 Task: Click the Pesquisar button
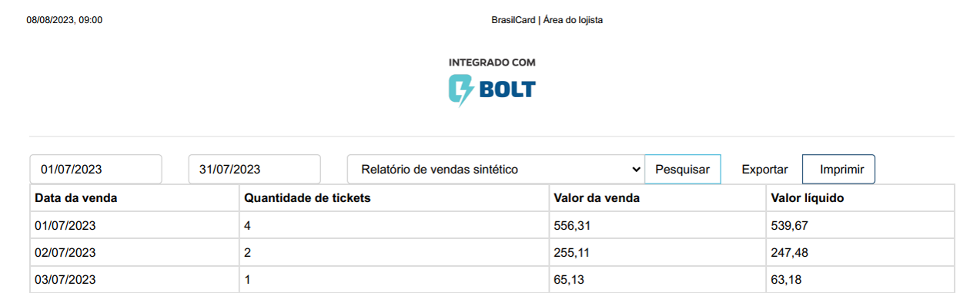(x=683, y=170)
